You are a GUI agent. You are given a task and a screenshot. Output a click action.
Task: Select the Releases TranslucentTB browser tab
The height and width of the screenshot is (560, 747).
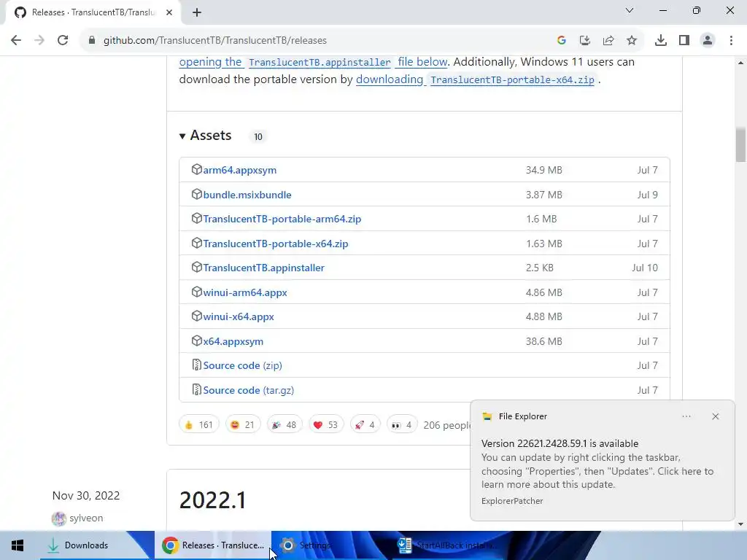click(93, 12)
